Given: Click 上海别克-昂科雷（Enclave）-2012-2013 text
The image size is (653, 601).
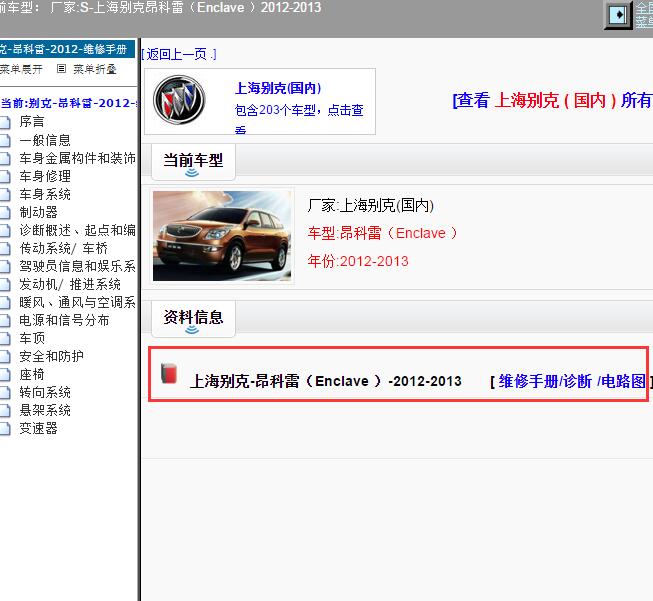Looking at the screenshot, I should pyautogui.click(x=326, y=381).
